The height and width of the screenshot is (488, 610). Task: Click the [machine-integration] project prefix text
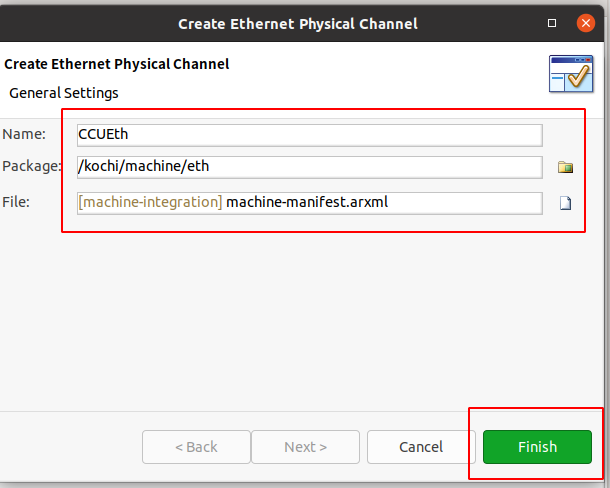(x=150, y=202)
